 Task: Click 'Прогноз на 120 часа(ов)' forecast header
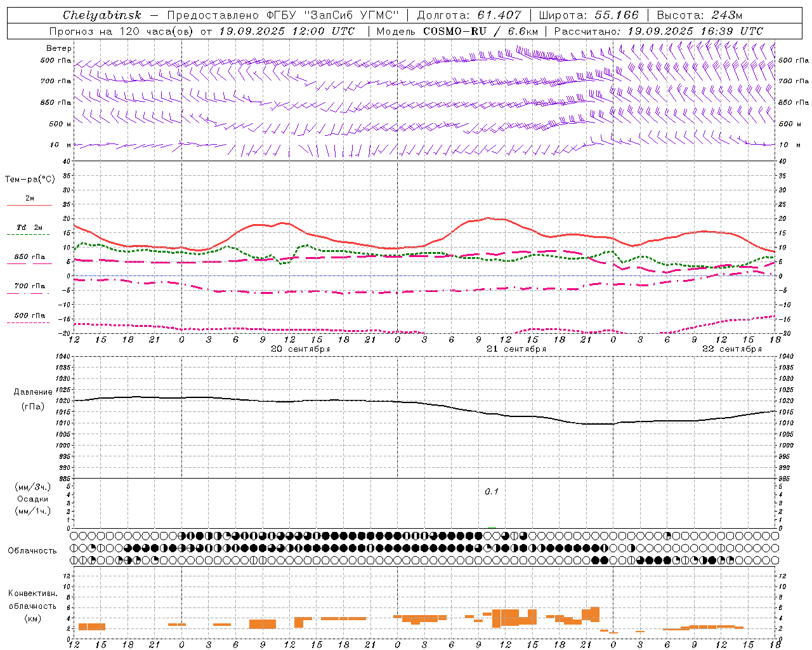[x=122, y=31]
